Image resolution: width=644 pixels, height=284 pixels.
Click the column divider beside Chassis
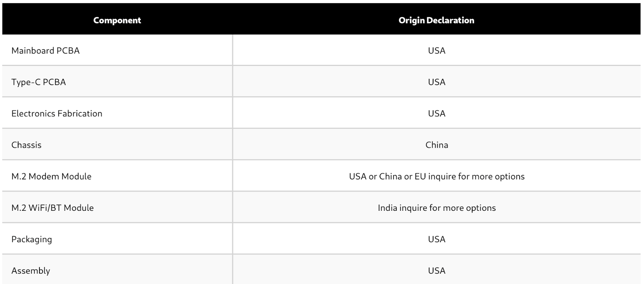233,145
